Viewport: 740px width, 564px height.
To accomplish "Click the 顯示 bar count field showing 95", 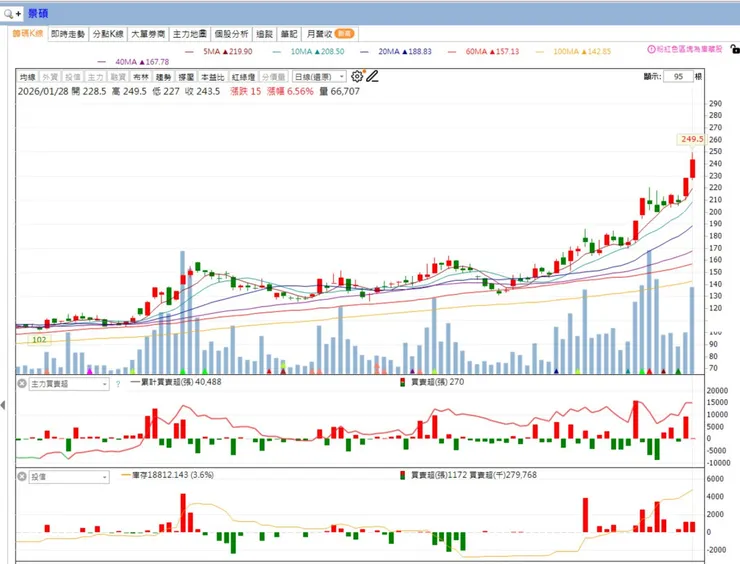I will click(678, 76).
